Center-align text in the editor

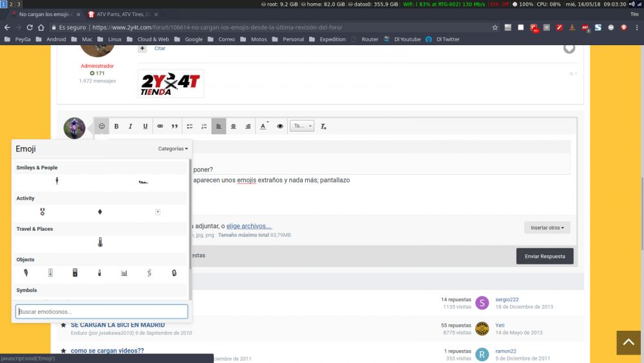coord(233,126)
